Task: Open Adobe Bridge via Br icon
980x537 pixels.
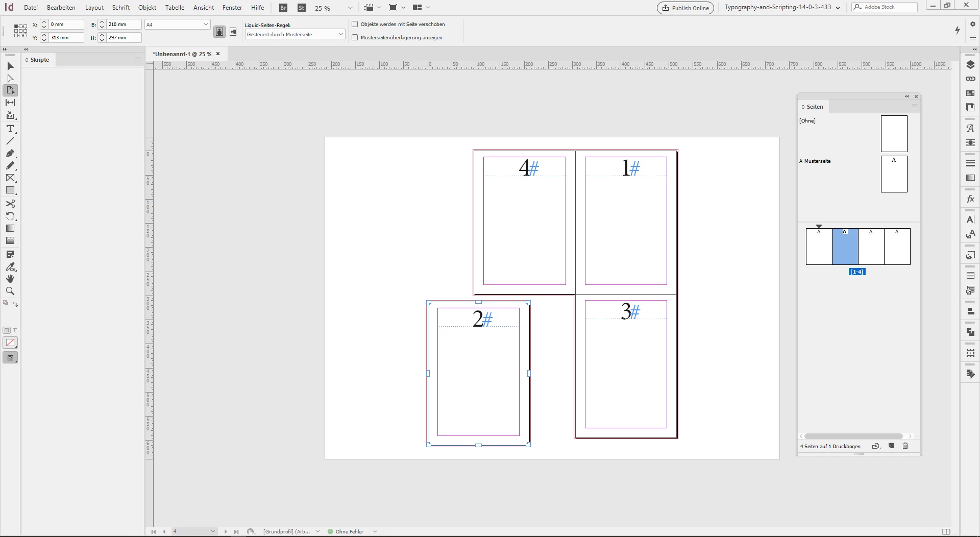Action: pyautogui.click(x=283, y=8)
